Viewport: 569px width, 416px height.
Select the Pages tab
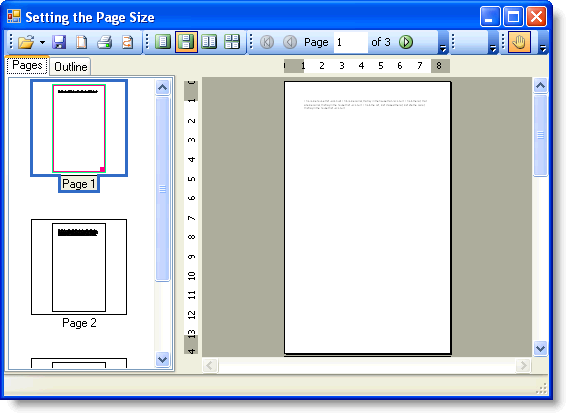[x=27, y=65]
